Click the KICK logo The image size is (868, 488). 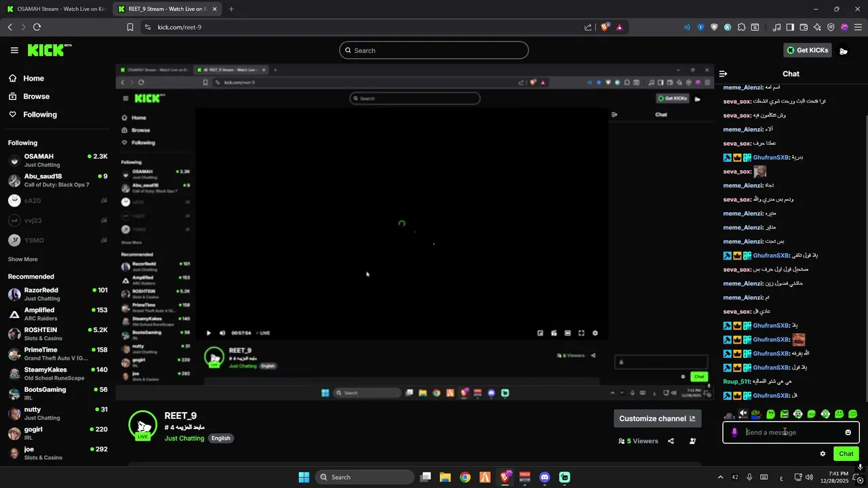pyautogui.click(x=49, y=50)
